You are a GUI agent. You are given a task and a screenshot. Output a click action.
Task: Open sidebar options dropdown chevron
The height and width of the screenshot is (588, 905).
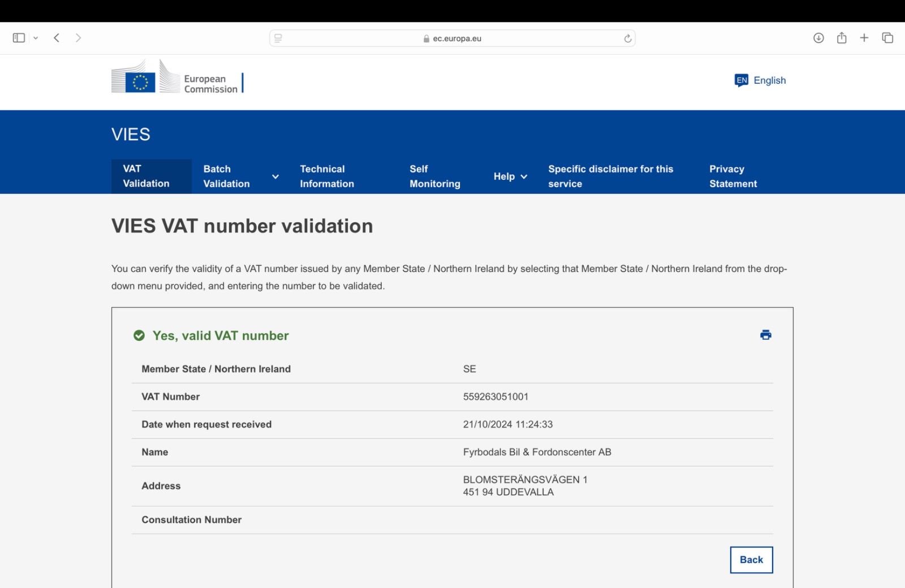(36, 38)
